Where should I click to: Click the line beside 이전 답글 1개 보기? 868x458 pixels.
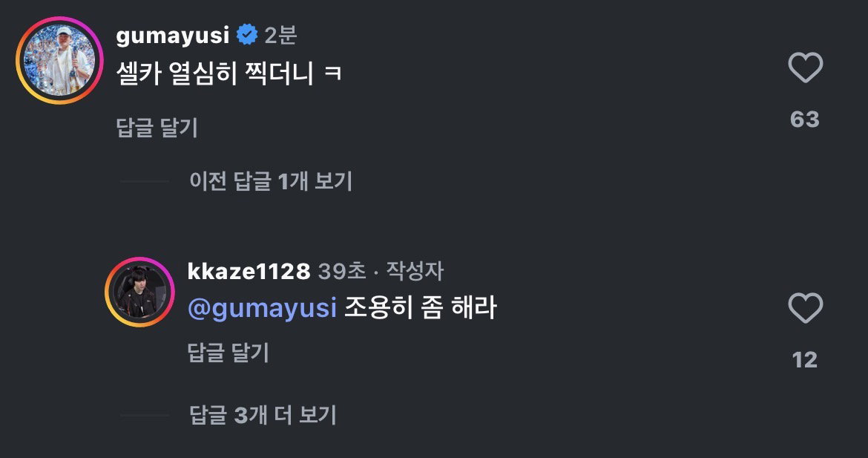(145, 182)
